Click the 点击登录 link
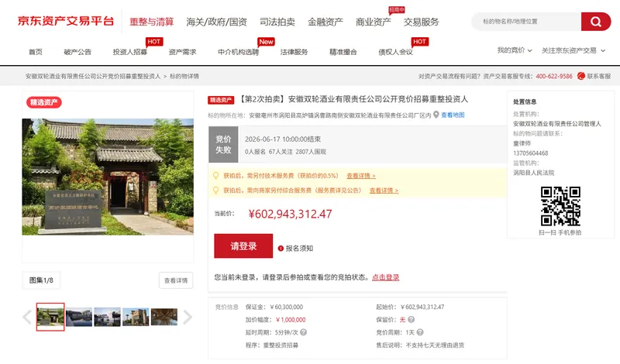This screenshot has height=364, width=620. (385, 277)
